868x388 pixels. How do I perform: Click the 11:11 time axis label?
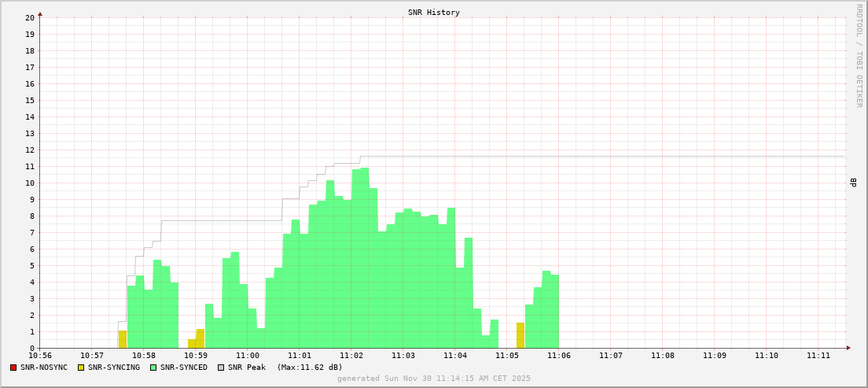tap(818, 356)
